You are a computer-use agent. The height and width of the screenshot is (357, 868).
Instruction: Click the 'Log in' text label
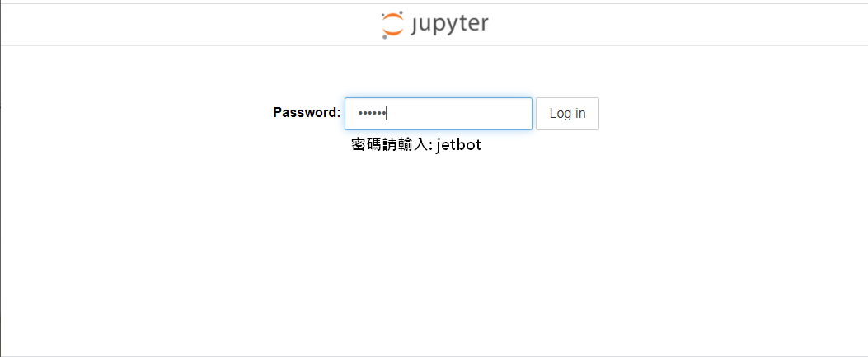[567, 114]
